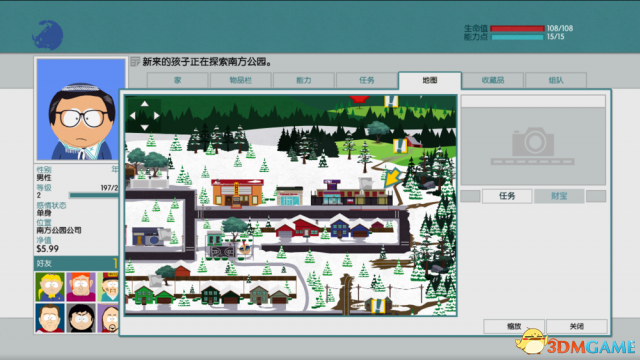
Task: Switch to the 收藏品 collectibles tab
Action: pyautogui.click(x=493, y=80)
